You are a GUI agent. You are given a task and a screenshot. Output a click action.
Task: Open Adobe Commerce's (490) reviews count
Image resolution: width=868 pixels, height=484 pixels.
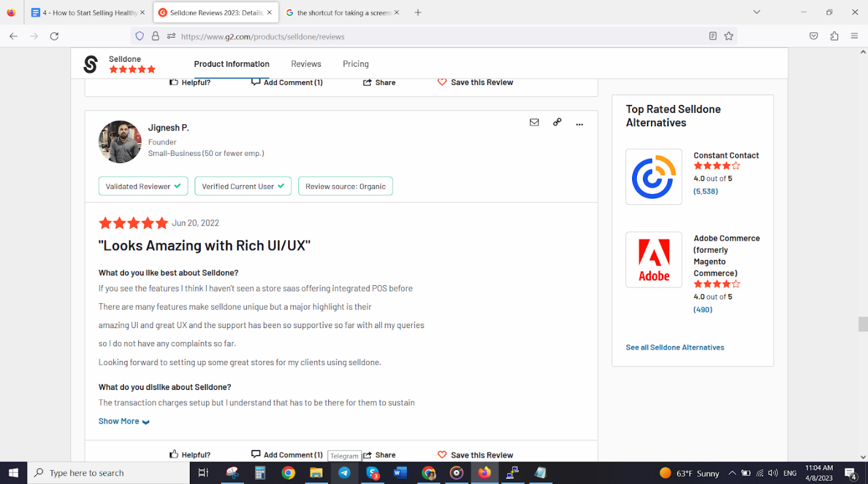pyautogui.click(x=703, y=309)
